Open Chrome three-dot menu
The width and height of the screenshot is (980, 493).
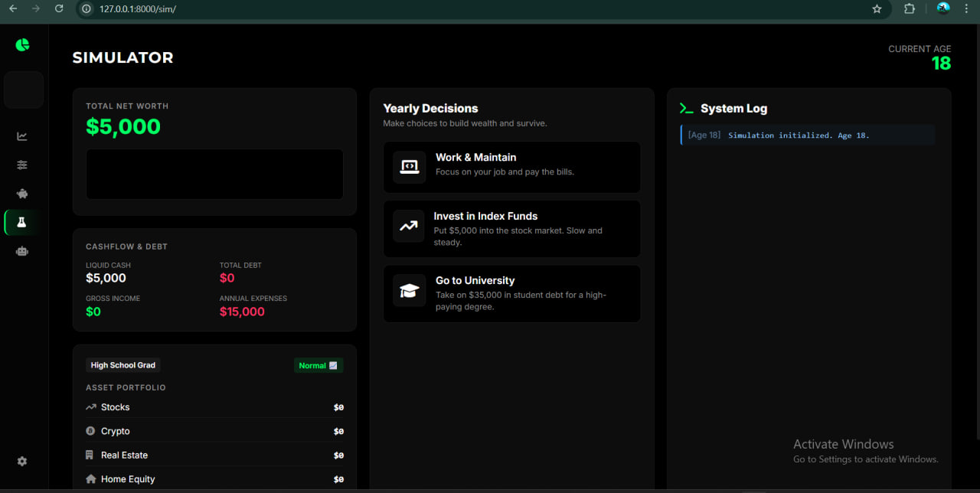click(967, 8)
